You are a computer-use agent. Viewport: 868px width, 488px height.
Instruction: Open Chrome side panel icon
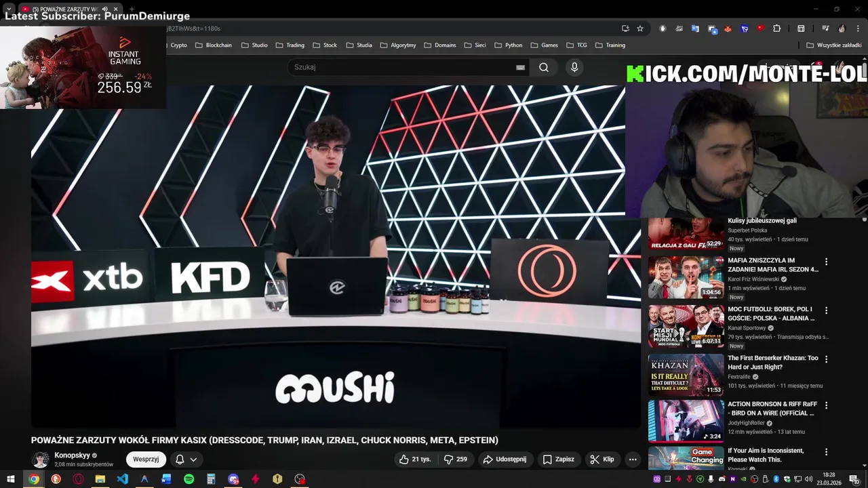801,28
